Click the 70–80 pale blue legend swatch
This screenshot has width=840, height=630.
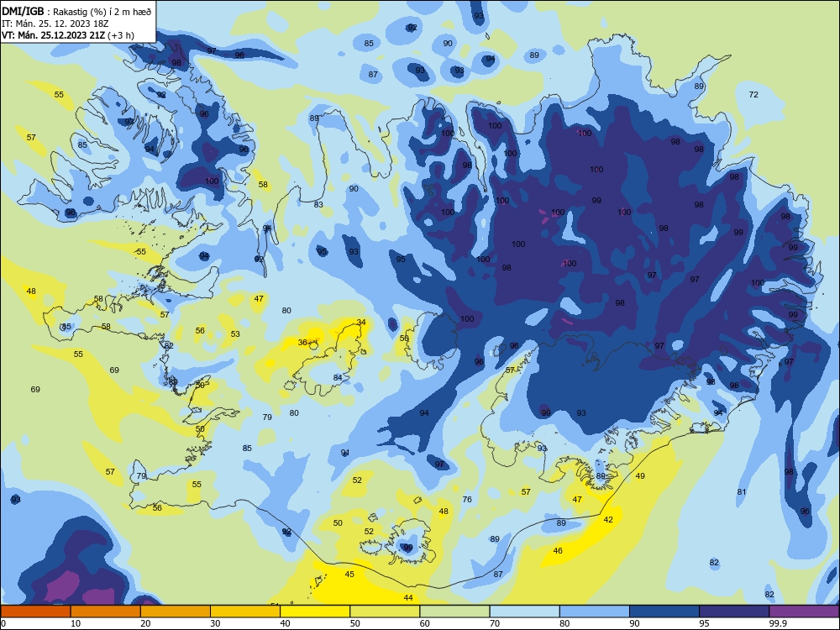point(524,612)
